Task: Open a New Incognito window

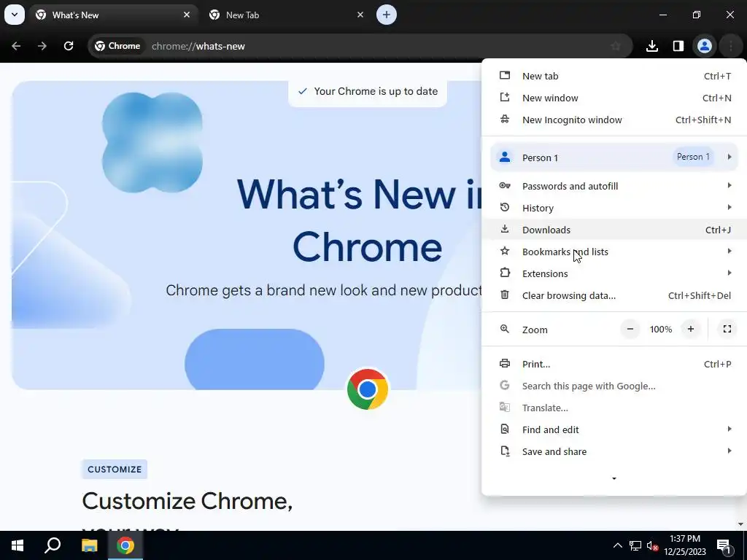Action: 614,120
